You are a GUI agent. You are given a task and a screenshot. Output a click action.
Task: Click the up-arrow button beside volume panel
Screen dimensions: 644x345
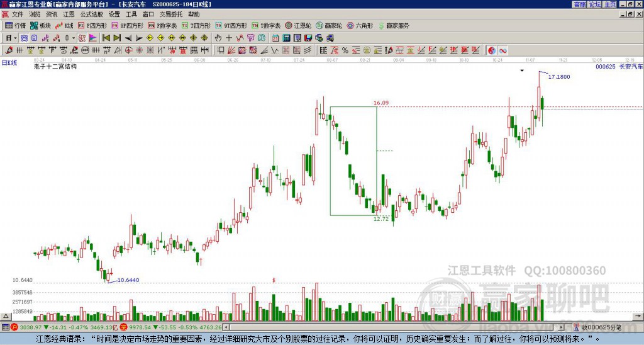click(x=5, y=317)
